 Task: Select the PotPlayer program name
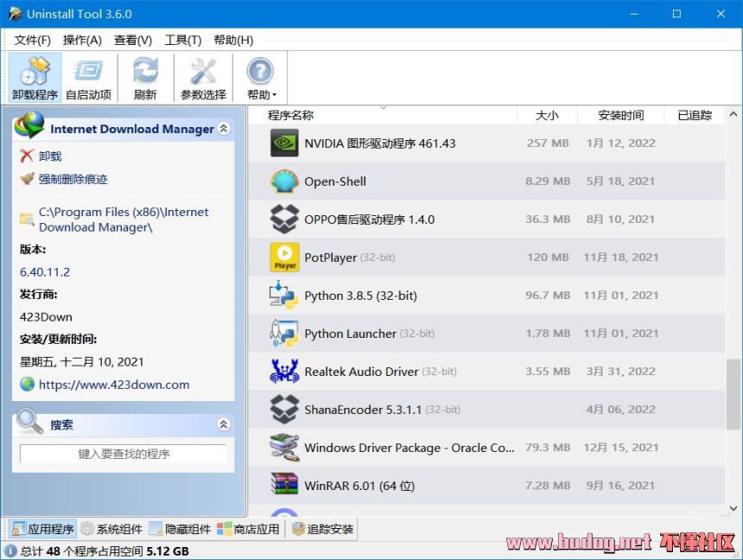coord(330,258)
